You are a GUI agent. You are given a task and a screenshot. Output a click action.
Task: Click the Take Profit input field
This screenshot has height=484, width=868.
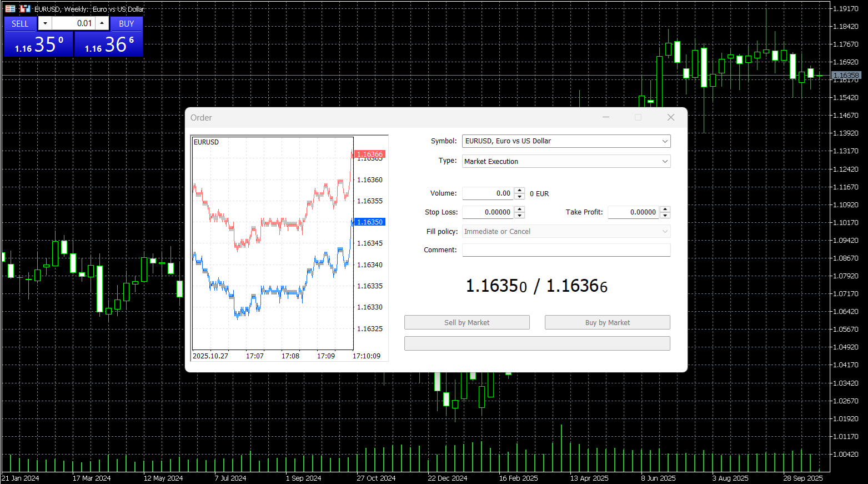coord(634,212)
